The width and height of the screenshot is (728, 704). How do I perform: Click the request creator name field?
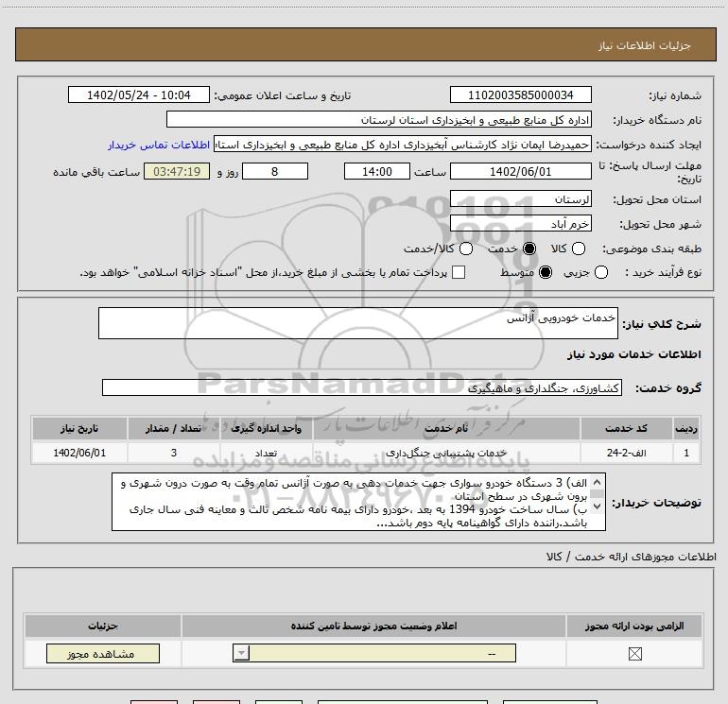(x=403, y=145)
